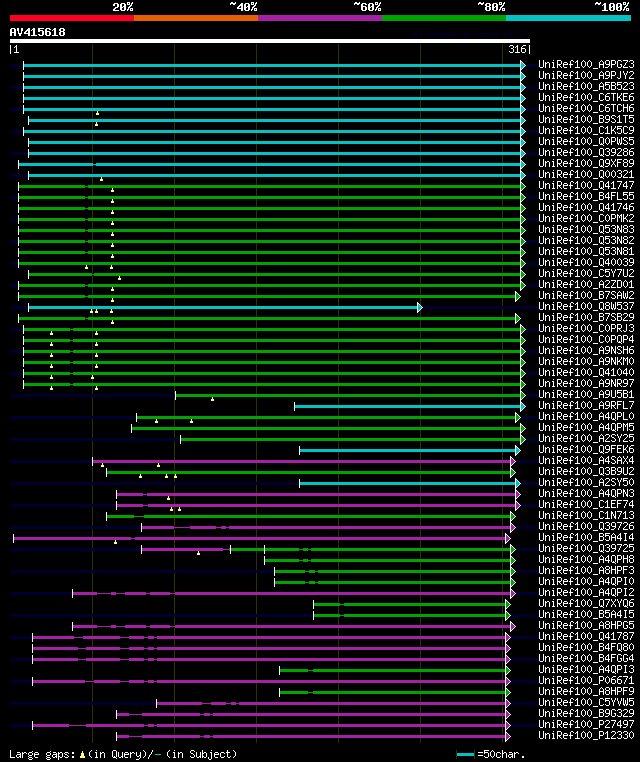Viewport: 640px width, 762px height.
Task: Open hit UniRef100_B9S1T5
Action: pos(586,119)
